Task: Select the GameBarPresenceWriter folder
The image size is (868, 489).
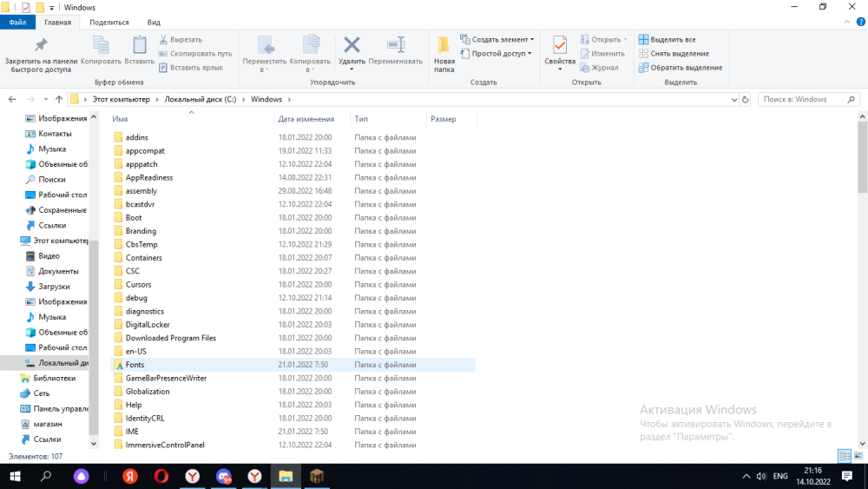Action: 166,378
